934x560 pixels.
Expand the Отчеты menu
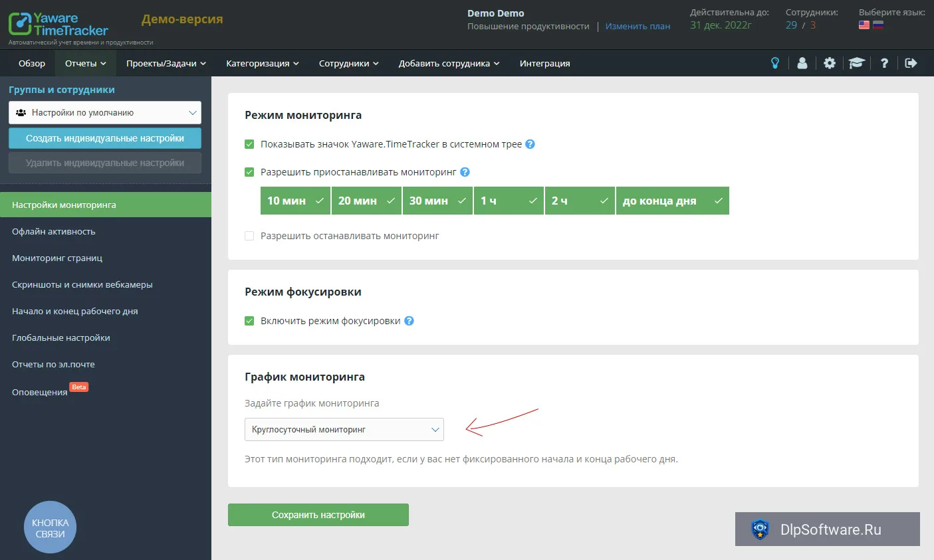(x=85, y=63)
